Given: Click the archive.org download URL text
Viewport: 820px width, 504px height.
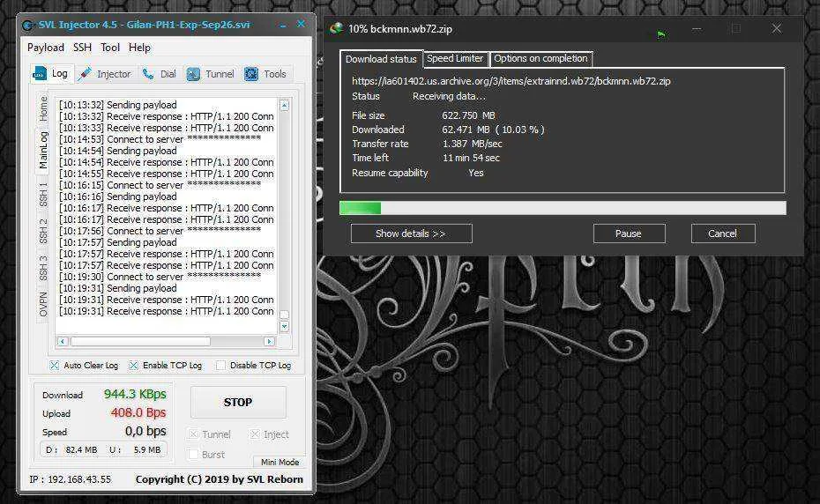Looking at the screenshot, I should tap(511, 81).
